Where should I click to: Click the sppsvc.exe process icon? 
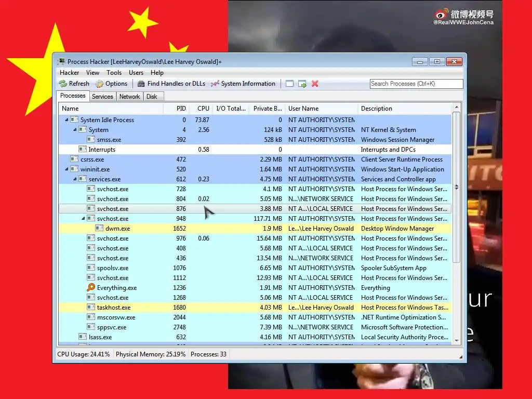tap(90, 327)
